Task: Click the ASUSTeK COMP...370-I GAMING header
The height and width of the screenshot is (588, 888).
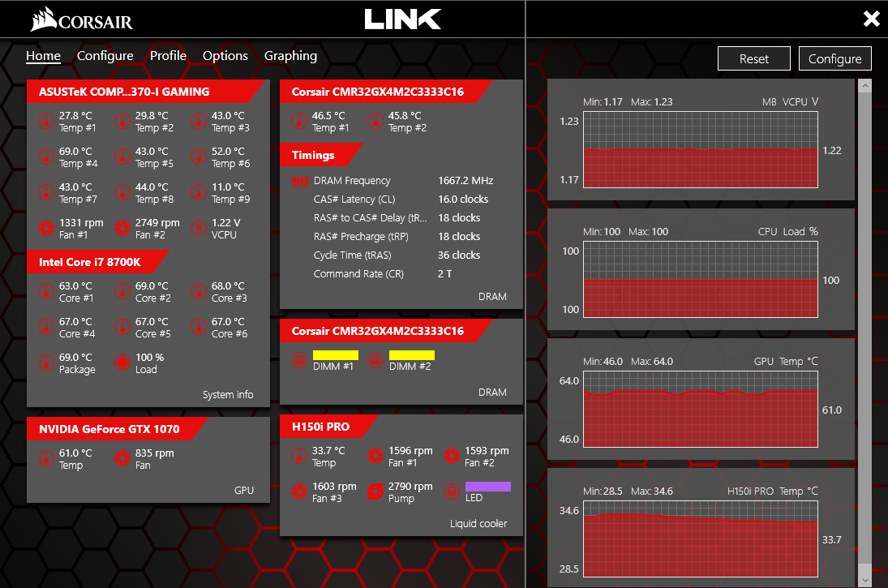Action: pos(146,92)
